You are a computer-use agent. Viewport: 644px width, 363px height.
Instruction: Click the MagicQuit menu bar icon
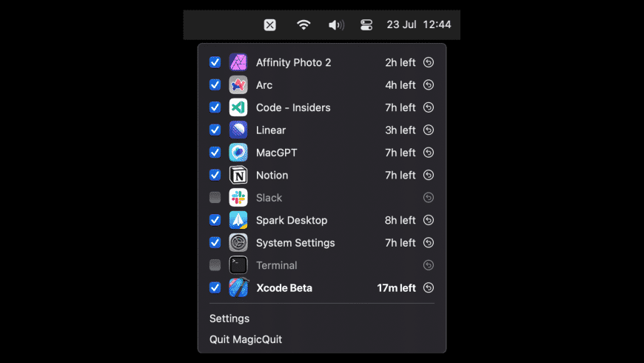point(270,25)
